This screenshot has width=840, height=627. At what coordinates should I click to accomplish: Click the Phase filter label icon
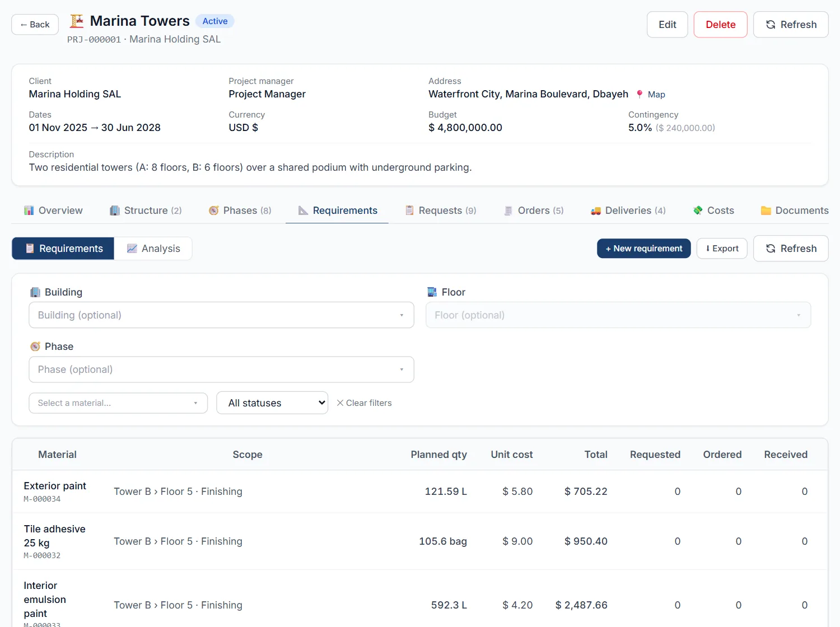[35, 347]
